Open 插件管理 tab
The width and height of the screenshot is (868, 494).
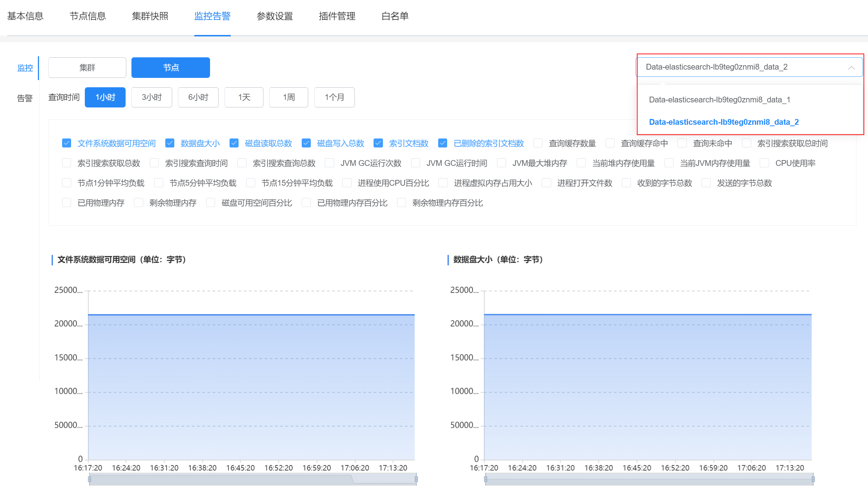point(337,16)
